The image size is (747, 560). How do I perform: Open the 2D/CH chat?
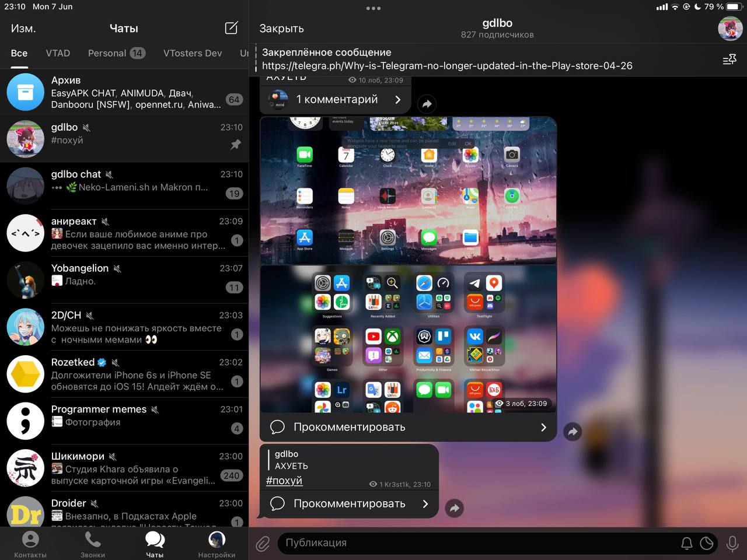point(124,327)
